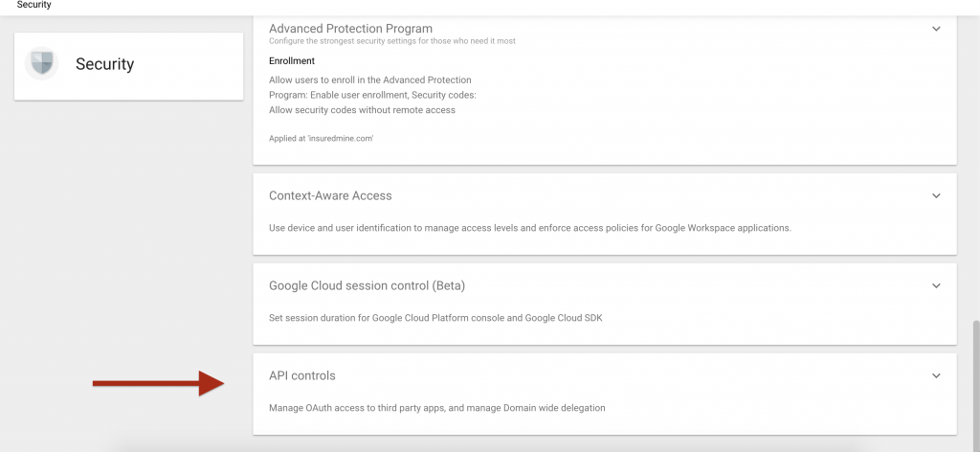This screenshot has height=452, width=980.
Task: Expand the Google Cloud session control chevron
Action: click(x=936, y=285)
